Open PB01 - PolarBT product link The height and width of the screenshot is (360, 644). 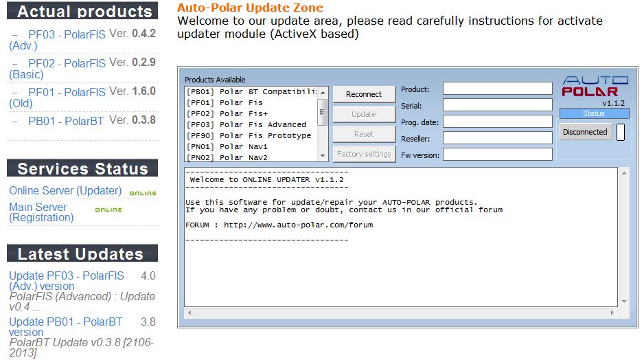pyautogui.click(x=66, y=121)
